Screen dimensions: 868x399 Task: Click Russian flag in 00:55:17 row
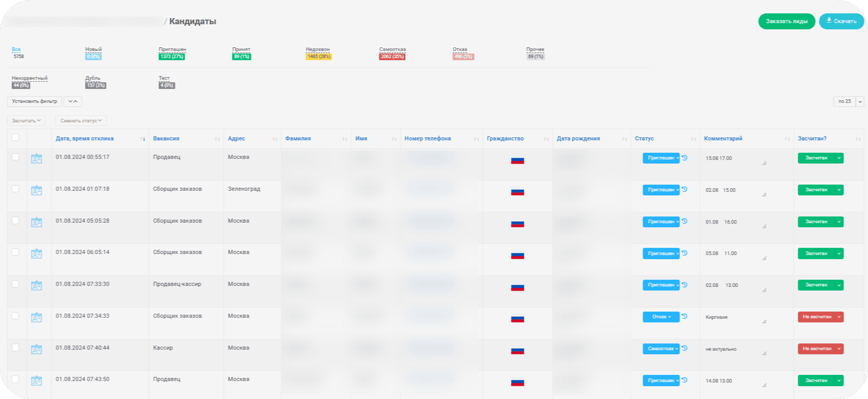(518, 160)
